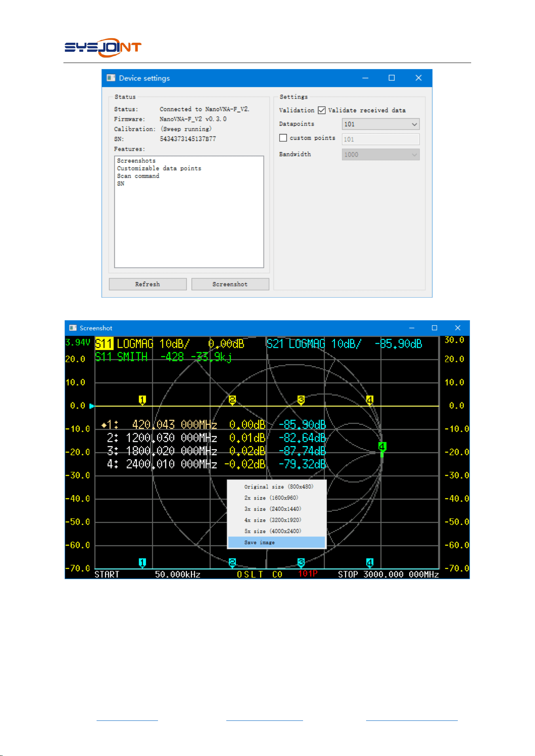Click the highlighted S11 channel label
The width and height of the screenshot is (535, 756).
pyautogui.click(x=104, y=344)
